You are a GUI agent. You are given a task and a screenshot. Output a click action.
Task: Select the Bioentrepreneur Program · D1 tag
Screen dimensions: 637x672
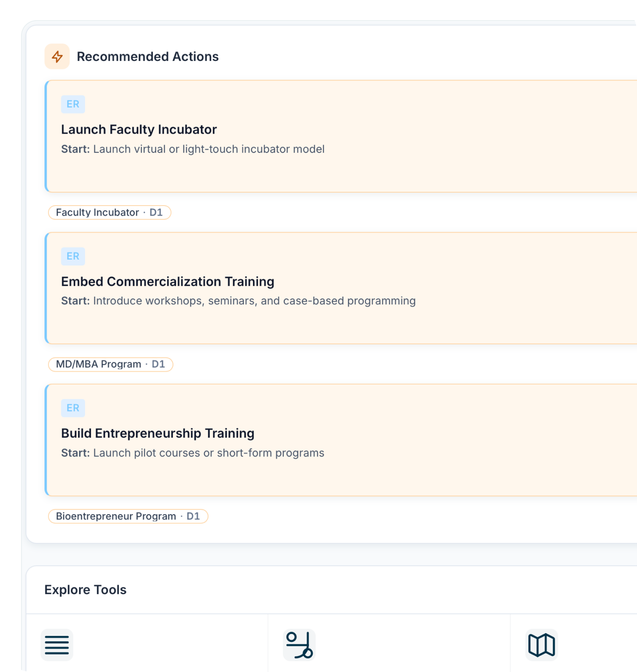[x=128, y=516]
